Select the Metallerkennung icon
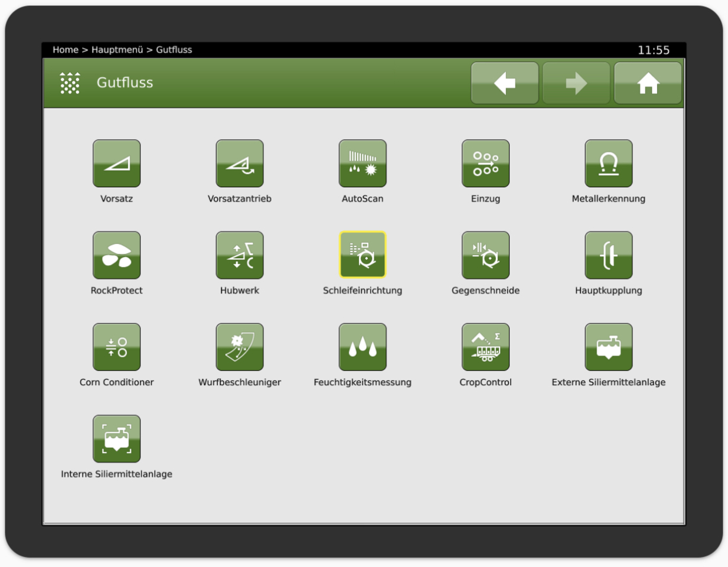Image resolution: width=728 pixels, height=567 pixels. [609, 164]
